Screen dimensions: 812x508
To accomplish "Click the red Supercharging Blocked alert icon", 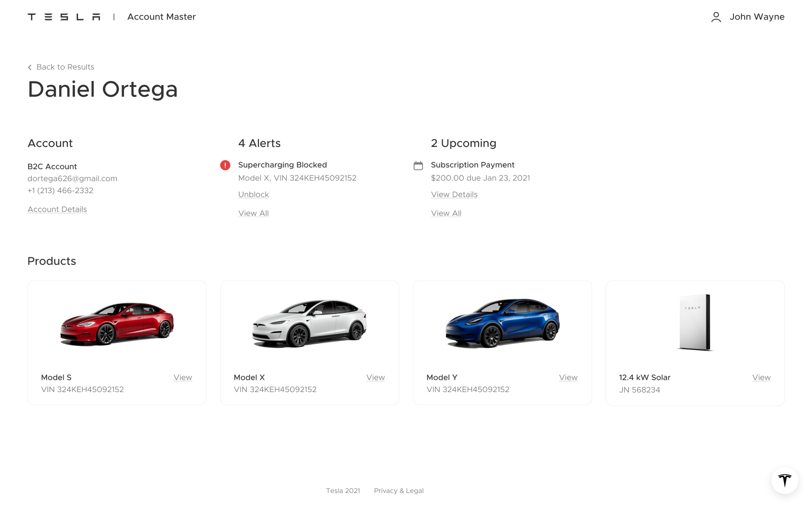I will coord(225,165).
